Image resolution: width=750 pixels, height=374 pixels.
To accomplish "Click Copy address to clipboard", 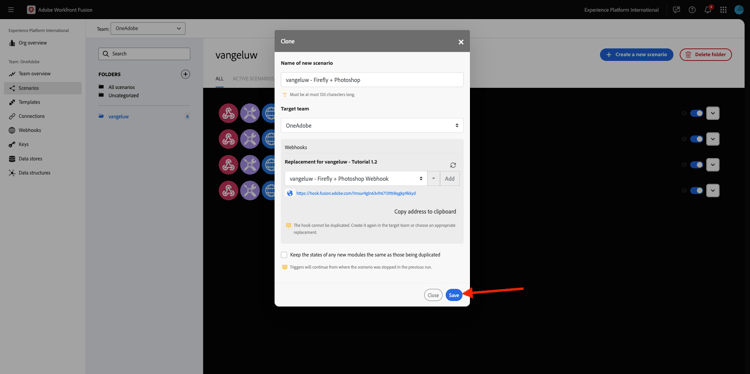I will tap(425, 211).
